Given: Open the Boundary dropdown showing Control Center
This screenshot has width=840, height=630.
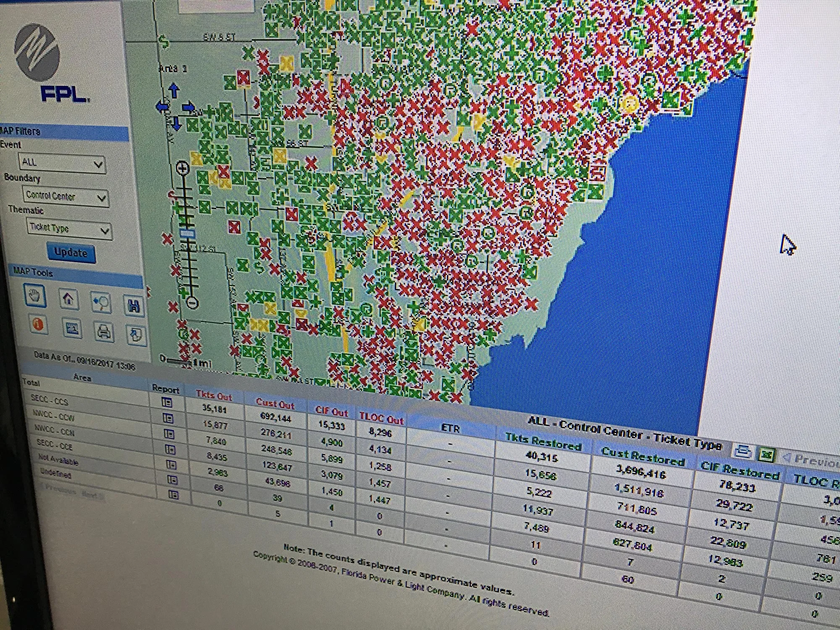Looking at the screenshot, I should (x=66, y=196).
